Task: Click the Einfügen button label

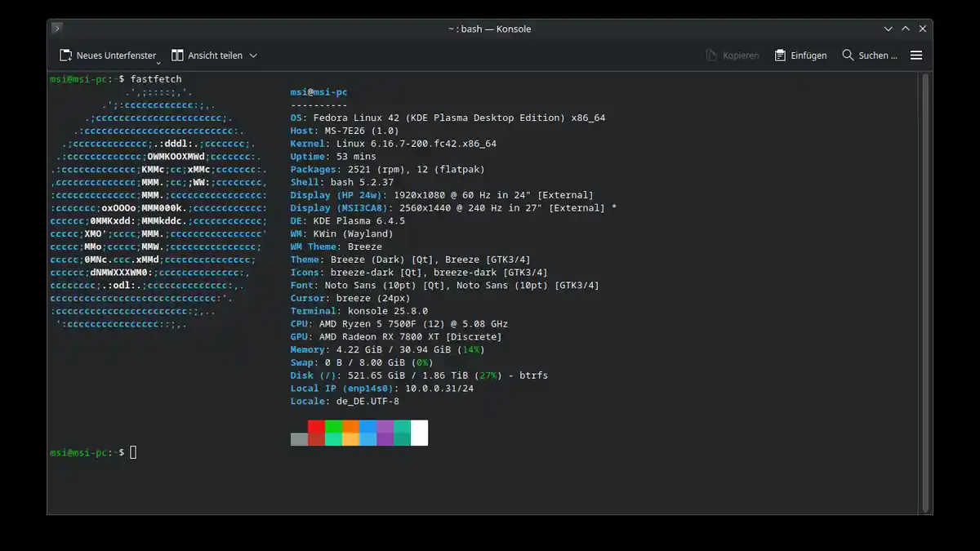Action: point(808,56)
